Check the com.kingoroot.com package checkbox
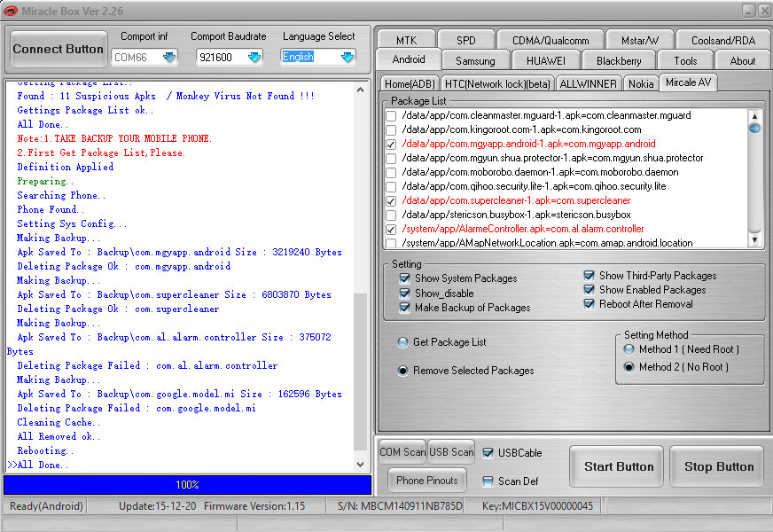This screenshot has width=773, height=532. pyautogui.click(x=391, y=130)
